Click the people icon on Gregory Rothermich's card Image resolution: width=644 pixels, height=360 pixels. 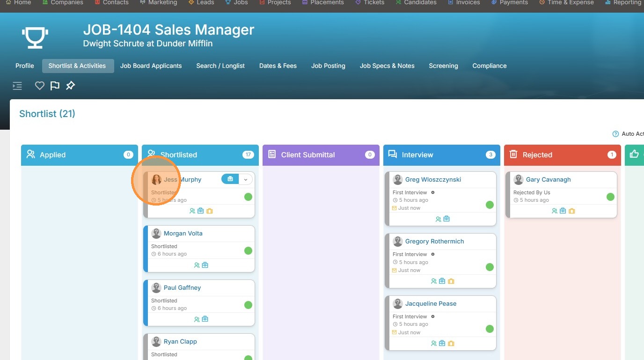pyautogui.click(x=434, y=281)
